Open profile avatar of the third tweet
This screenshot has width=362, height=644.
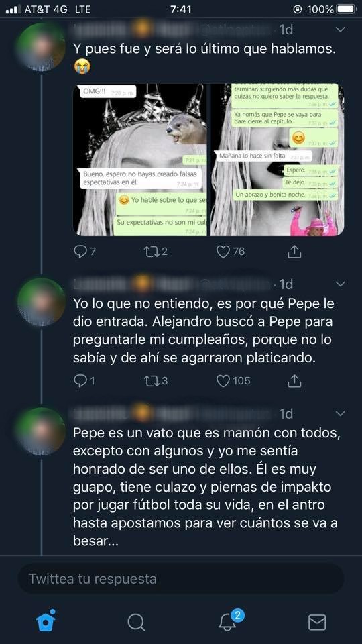point(41,431)
